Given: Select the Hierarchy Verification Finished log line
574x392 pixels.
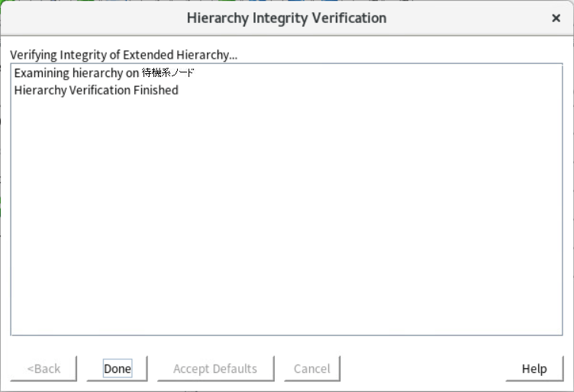Looking at the screenshot, I should pyautogui.click(x=96, y=90).
